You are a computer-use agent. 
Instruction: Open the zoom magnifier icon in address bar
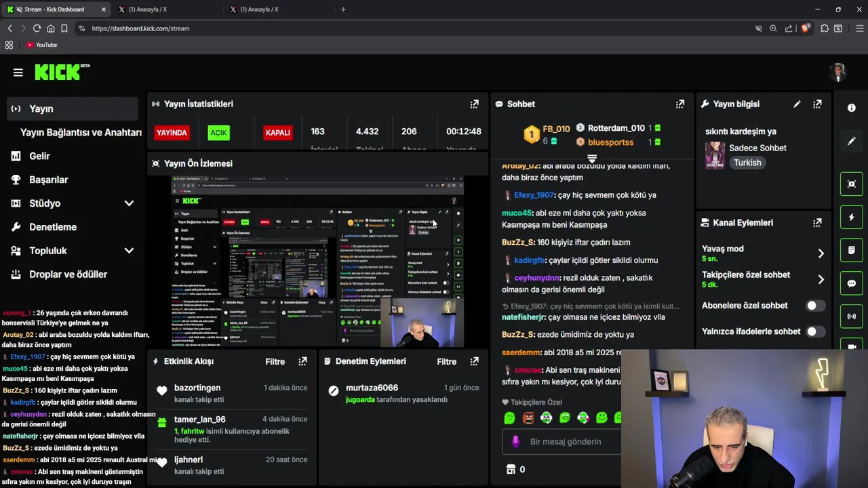click(x=774, y=28)
